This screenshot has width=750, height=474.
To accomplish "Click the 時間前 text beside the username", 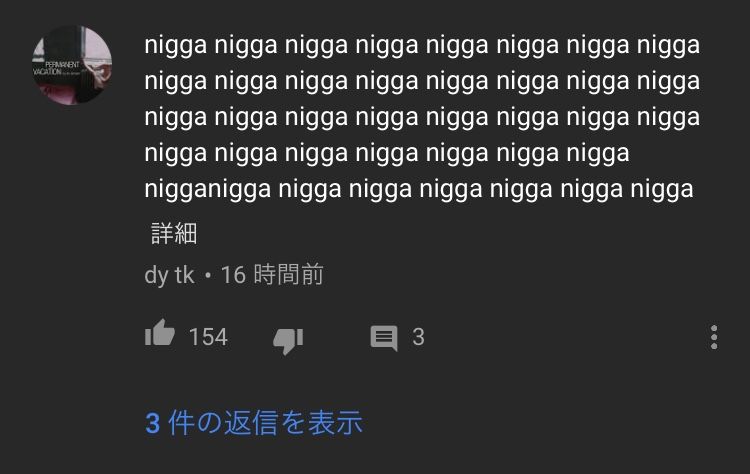I will coord(288,275).
